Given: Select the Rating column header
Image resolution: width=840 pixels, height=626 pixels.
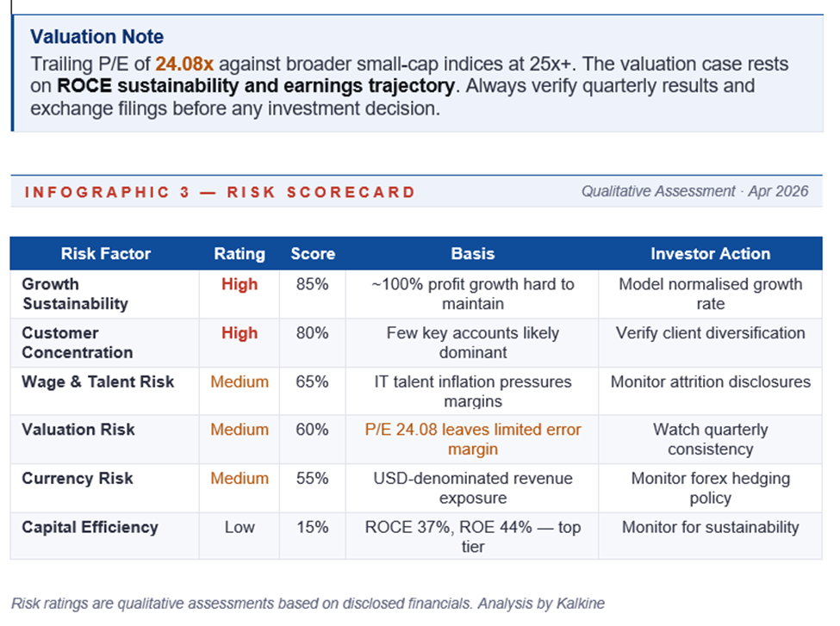Looking at the screenshot, I should [x=240, y=254].
